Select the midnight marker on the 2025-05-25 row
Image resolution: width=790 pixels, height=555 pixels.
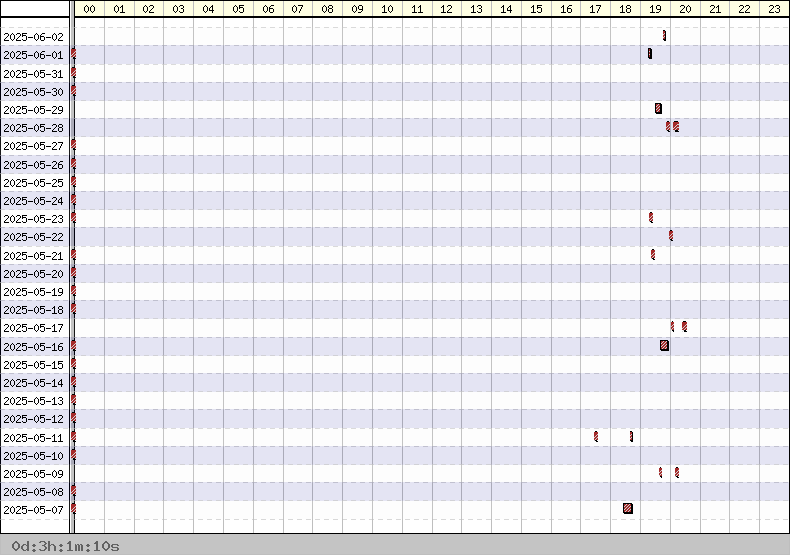click(74, 181)
